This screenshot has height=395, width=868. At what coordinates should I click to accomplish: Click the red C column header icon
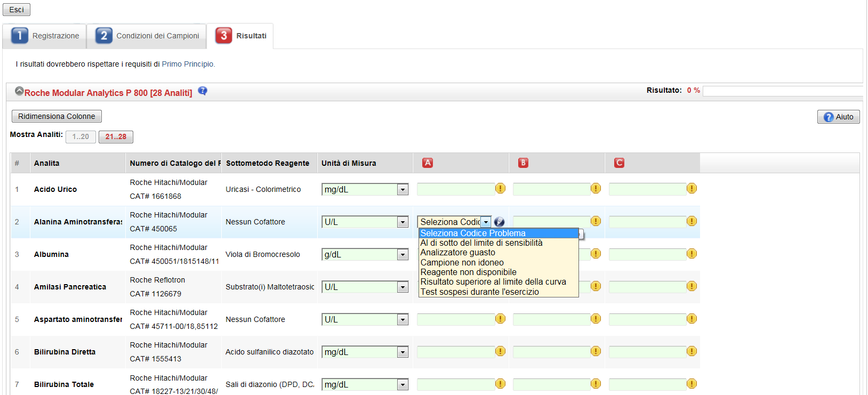[619, 163]
